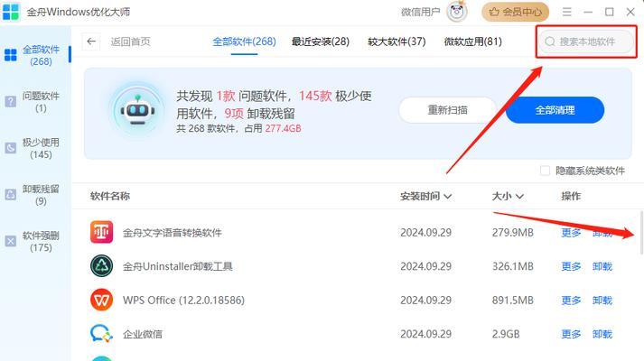This screenshot has height=361, width=644.
Task: Click 卸载 for 企业微信
Action: point(602,334)
